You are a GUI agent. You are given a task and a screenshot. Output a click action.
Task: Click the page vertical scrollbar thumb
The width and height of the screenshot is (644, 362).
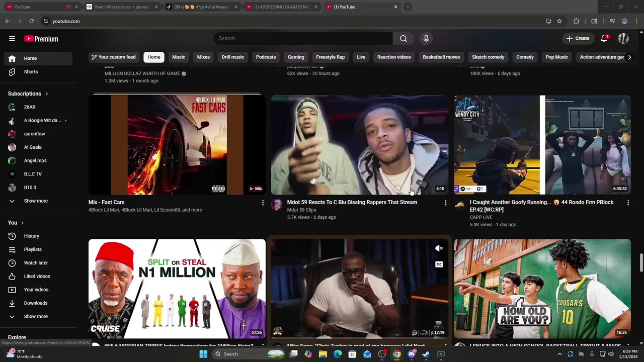(641, 262)
